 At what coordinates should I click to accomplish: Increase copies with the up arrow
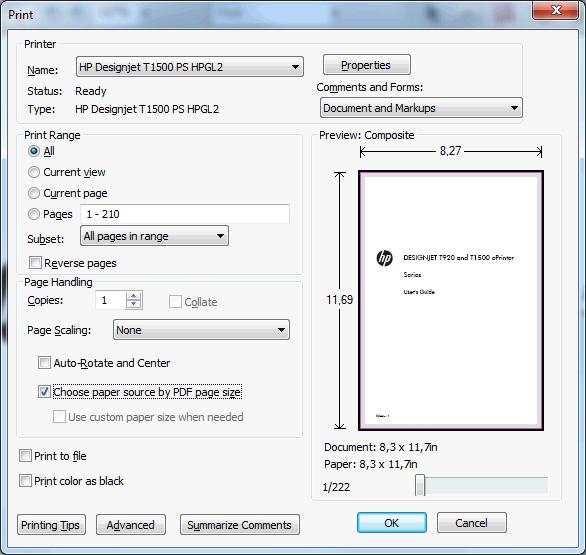point(134,296)
